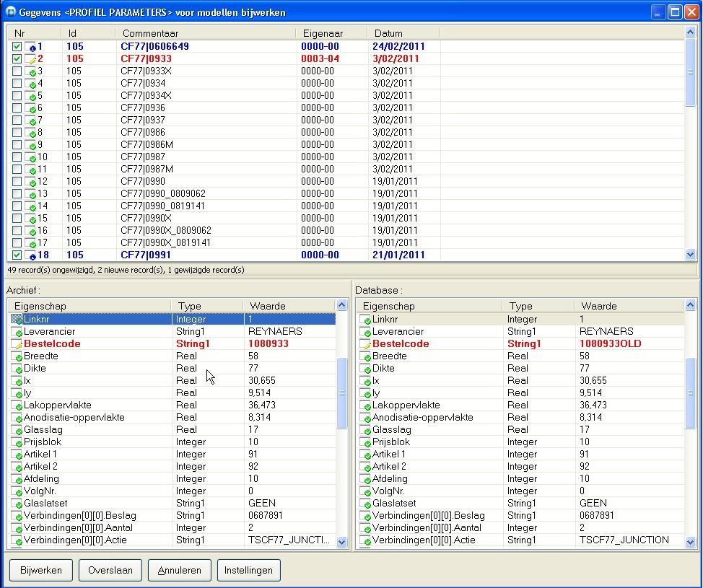Click the Prijsblok icon in Archief list

(17, 442)
